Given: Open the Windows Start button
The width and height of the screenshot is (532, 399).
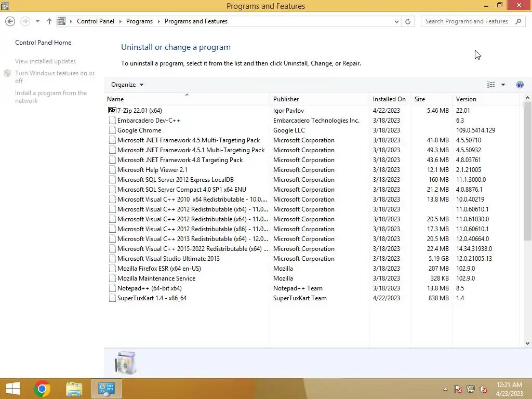Looking at the screenshot, I should 13,389.
